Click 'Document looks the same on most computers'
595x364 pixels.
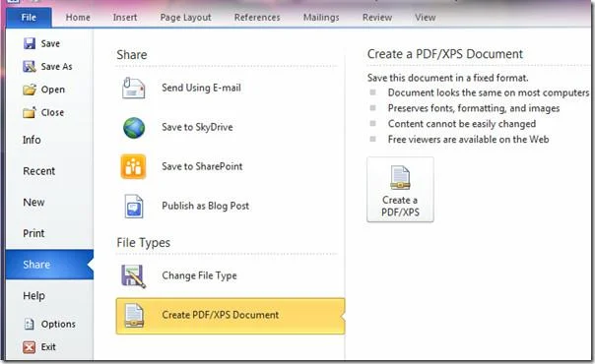point(489,92)
